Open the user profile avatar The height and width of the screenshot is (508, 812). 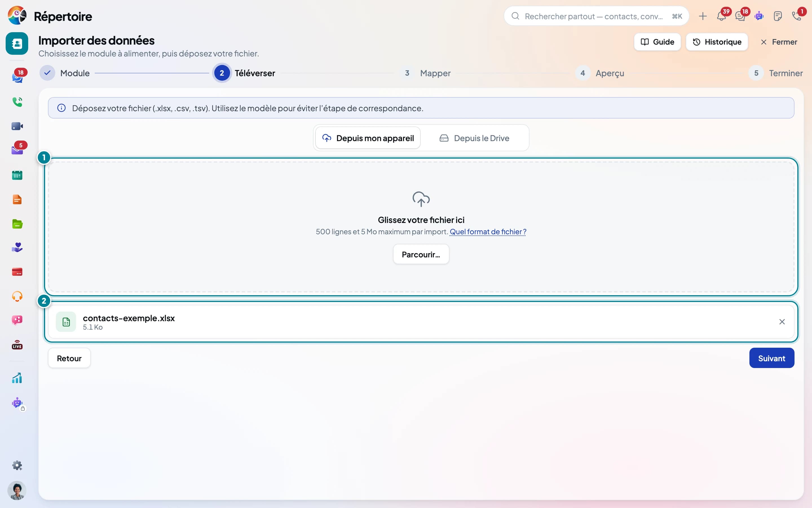[17, 491]
